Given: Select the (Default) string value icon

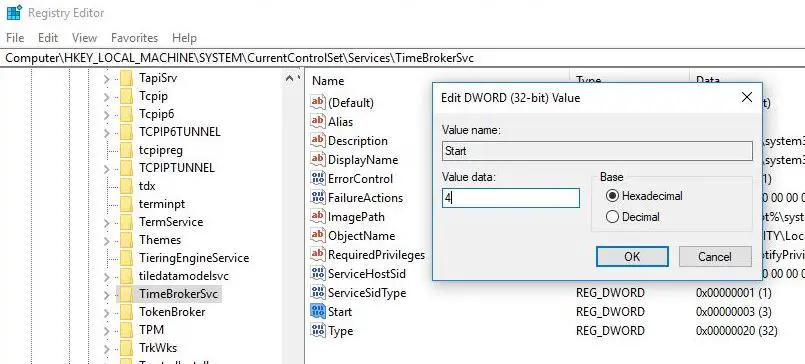Looking at the screenshot, I should (318, 102).
